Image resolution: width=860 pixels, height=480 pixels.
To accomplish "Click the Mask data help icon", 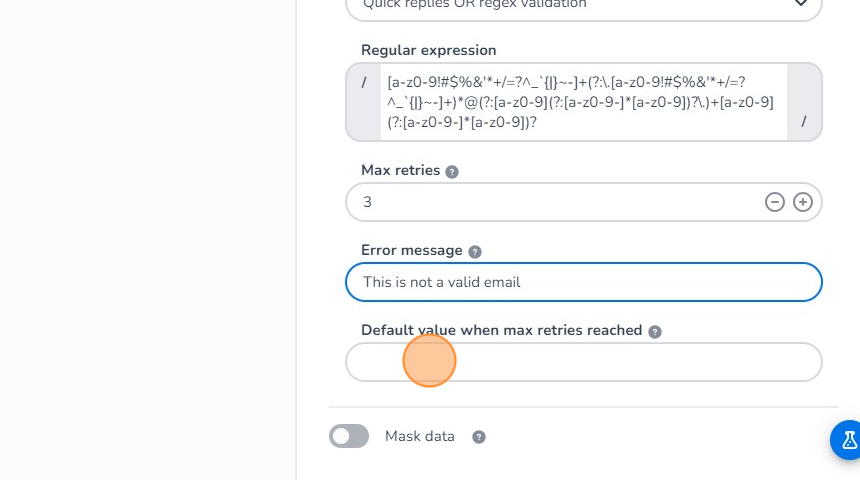I will pyautogui.click(x=479, y=437).
